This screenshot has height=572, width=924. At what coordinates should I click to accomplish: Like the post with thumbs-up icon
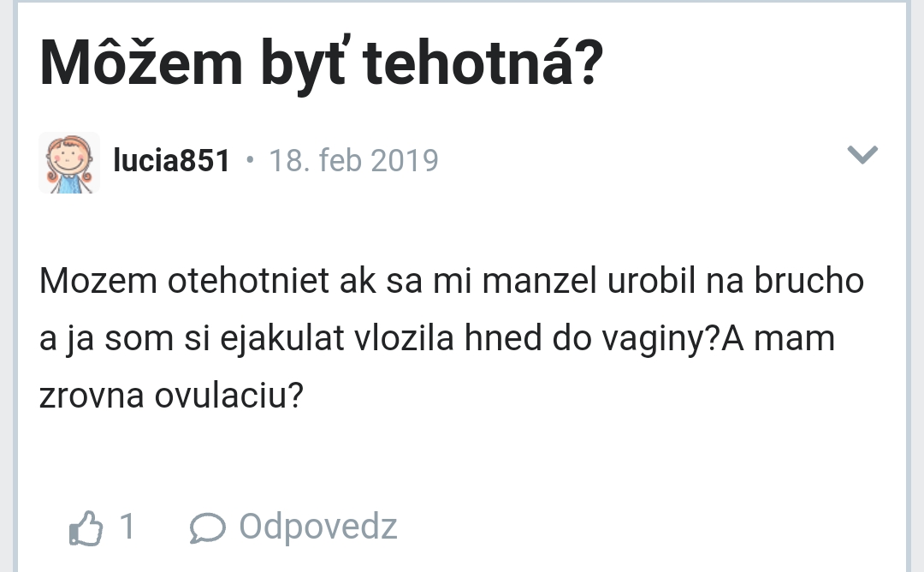coord(86,527)
